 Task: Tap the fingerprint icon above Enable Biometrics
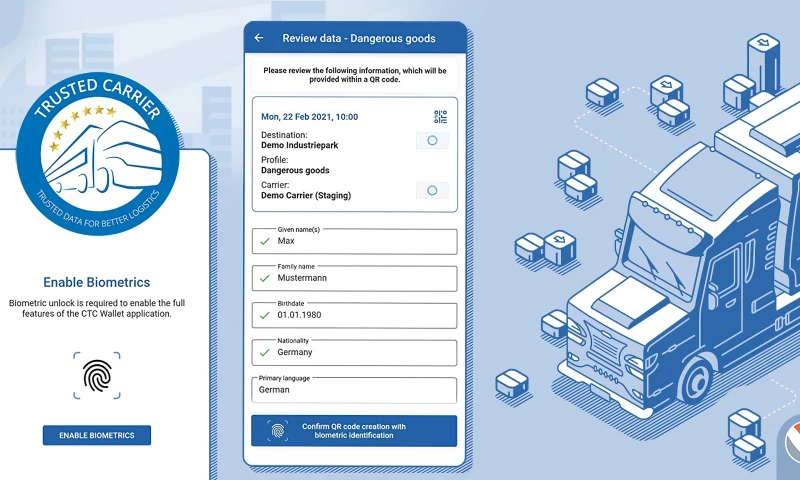[97, 375]
